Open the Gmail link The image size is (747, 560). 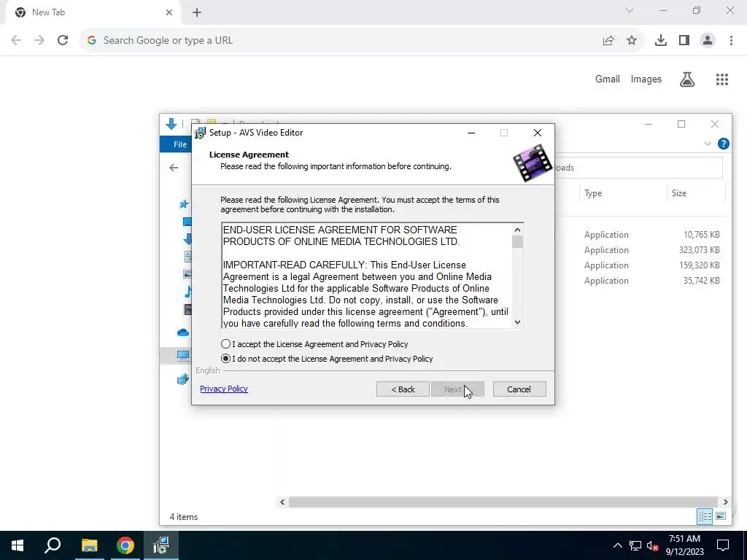(x=608, y=79)
